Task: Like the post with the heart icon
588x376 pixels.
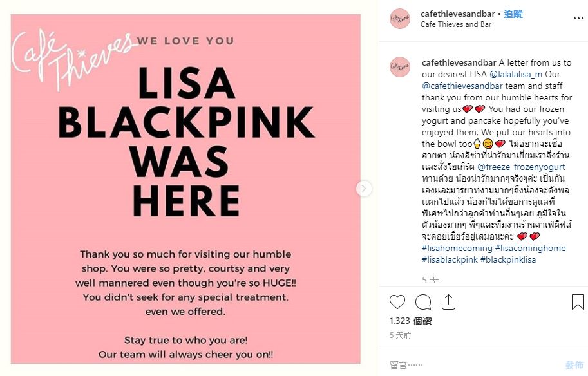Action: (398, 302)
